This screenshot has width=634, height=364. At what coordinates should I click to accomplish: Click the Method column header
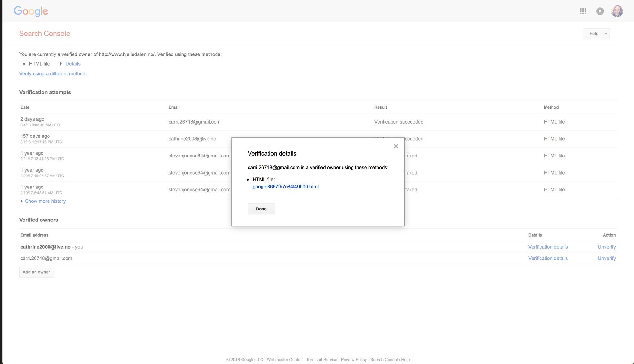click(551, 107)
